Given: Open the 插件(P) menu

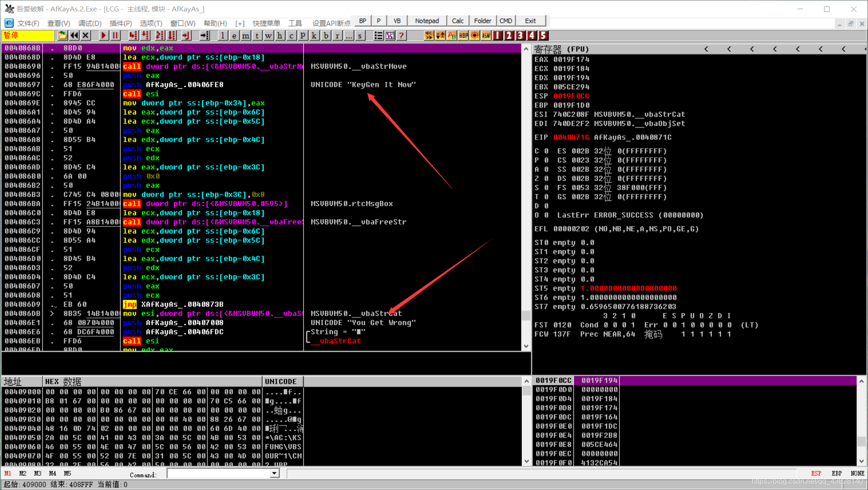Looking at the screenshot, I should coord(121,23).
